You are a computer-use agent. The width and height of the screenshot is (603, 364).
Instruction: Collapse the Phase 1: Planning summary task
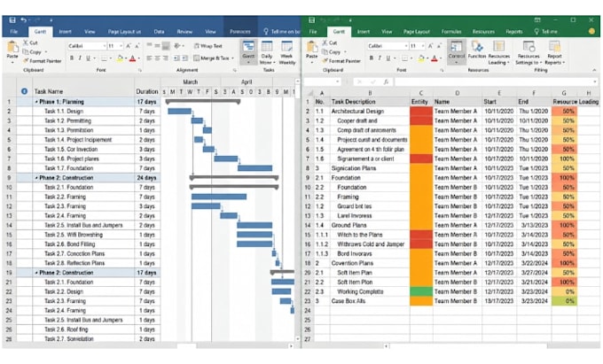click(x=36, y=102)
